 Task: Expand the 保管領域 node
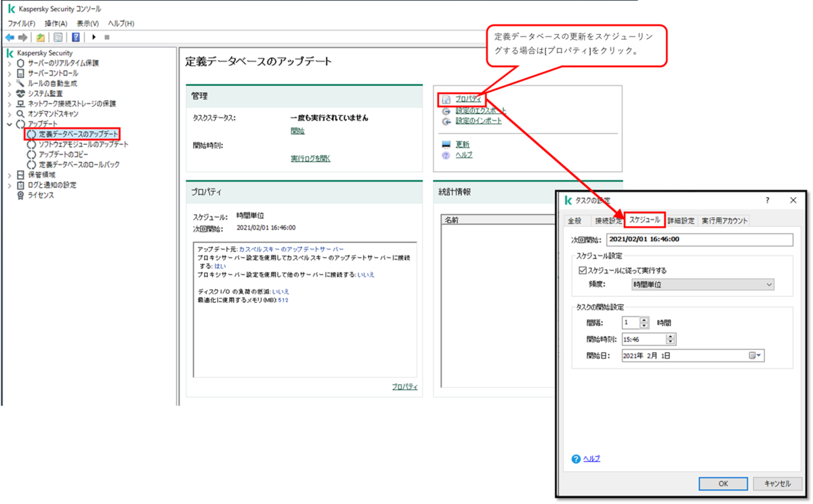(x=9, y=175)
